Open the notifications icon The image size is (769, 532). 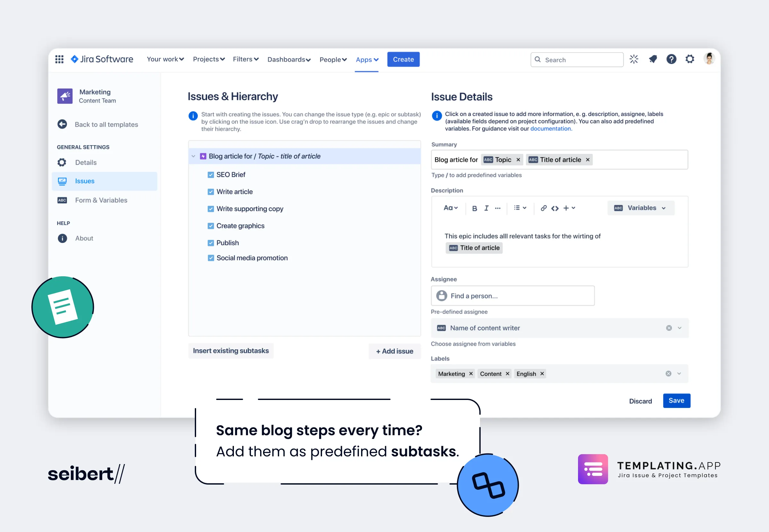click(653, 59)
